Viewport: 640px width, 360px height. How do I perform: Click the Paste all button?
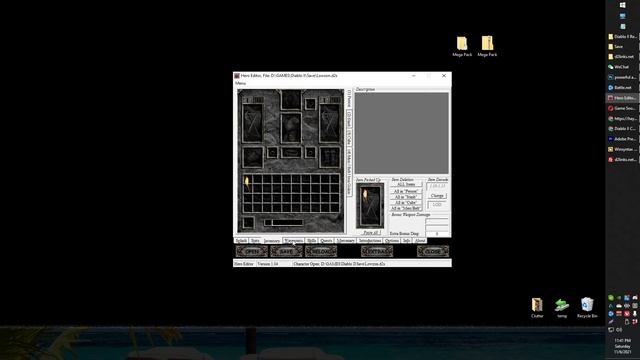pyautogui.click(x=370, y=233)
